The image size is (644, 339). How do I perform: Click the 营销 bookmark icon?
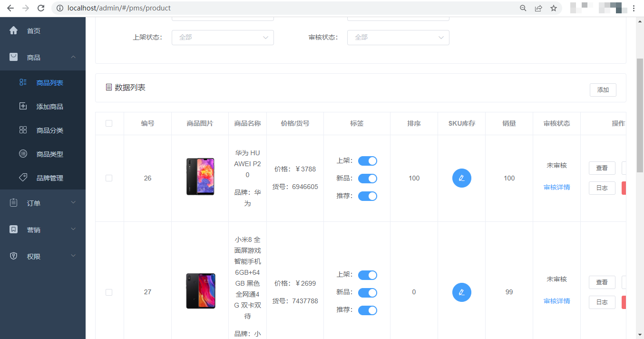(x=13, y=229)
